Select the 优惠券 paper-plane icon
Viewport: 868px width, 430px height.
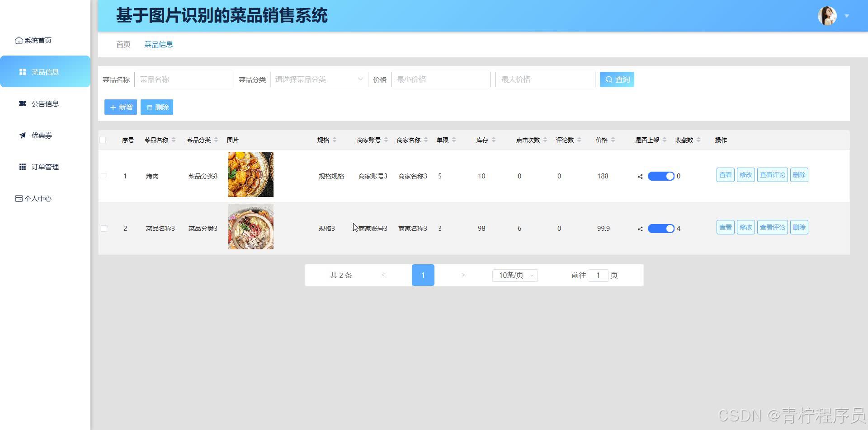point(22,135)
